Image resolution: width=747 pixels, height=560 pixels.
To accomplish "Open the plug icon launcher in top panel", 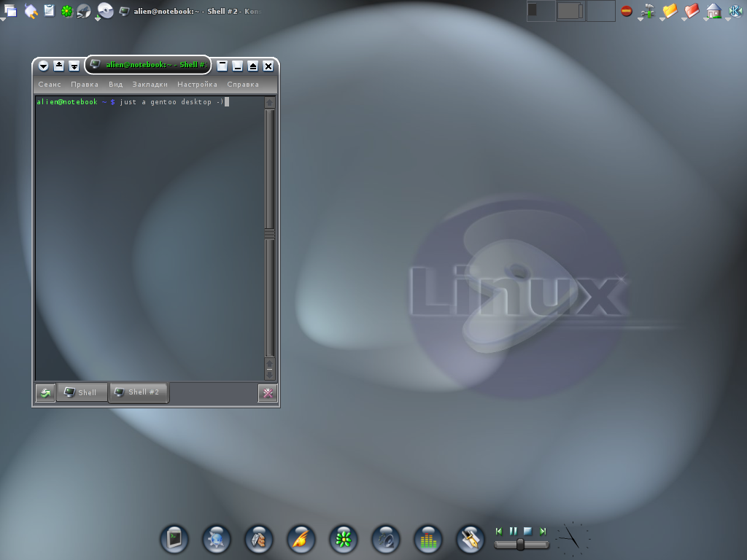I will coord(31,11).
